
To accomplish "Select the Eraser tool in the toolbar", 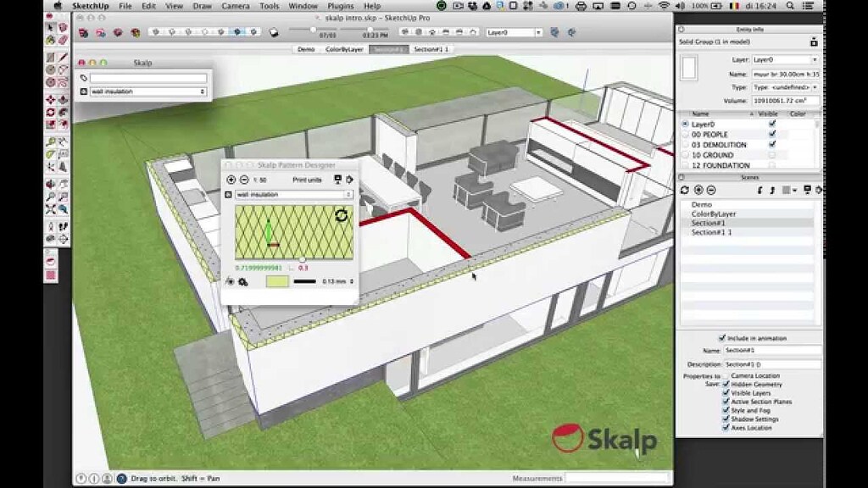I will click(x=63, y=38).
